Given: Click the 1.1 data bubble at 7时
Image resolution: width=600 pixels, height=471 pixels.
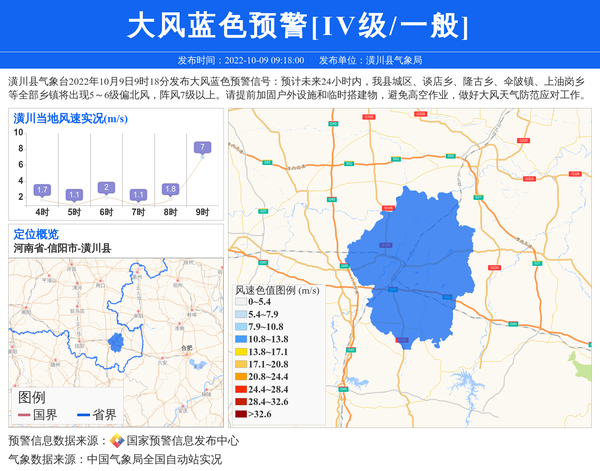Looking at the screenshot, I should 139,195.
